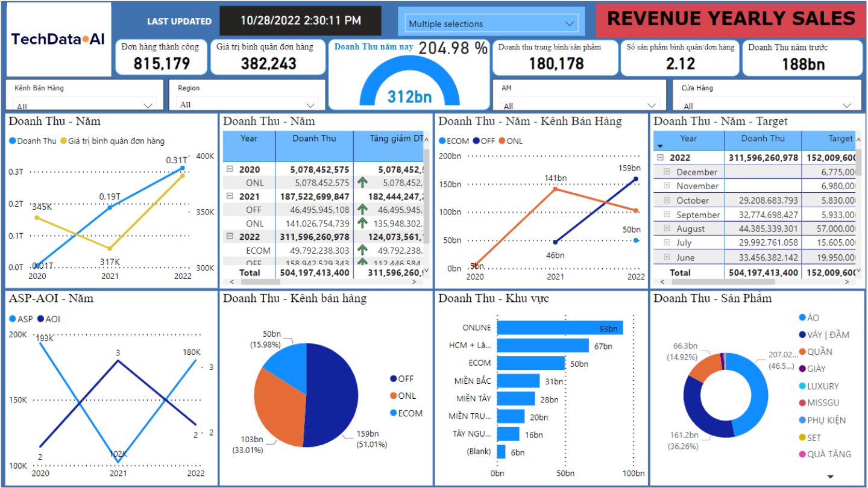Click the 2.12 products per order value
The image size is (868, 488).
[681, 63]
